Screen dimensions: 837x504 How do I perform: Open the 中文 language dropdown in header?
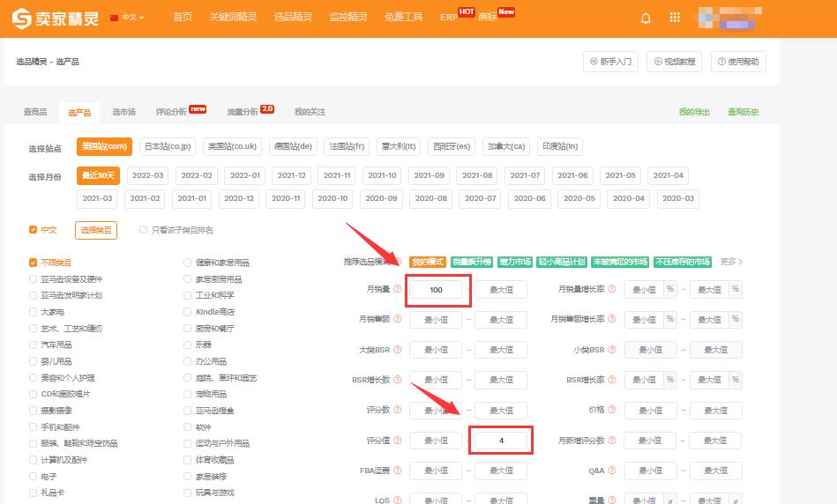pos(128,18)
